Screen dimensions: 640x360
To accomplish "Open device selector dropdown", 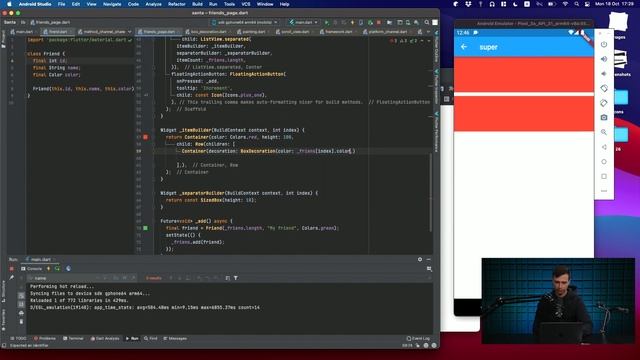I will [x=245, y=22].
